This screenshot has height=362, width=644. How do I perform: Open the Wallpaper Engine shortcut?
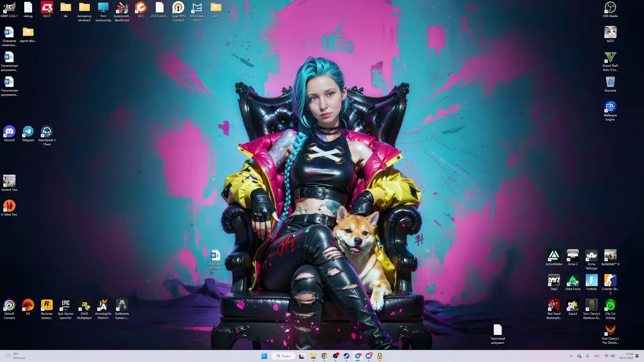click(610, 111)
